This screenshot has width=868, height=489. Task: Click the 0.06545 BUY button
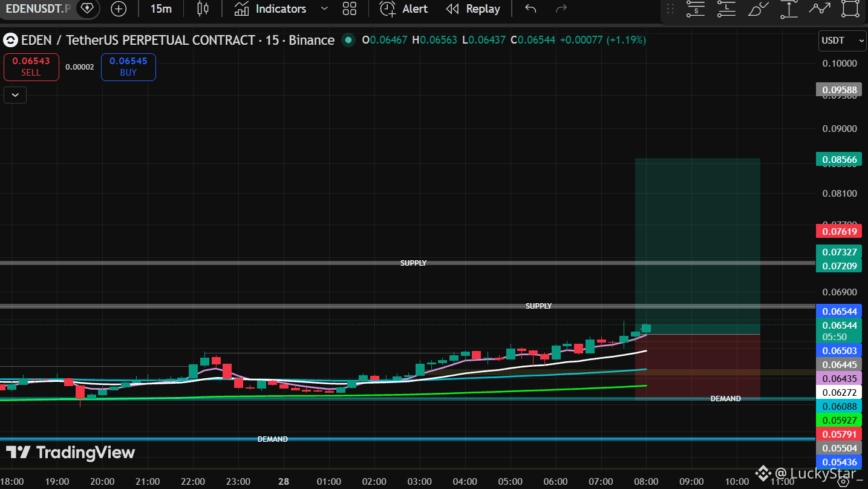pyautogui.click(x=128, y=67)
